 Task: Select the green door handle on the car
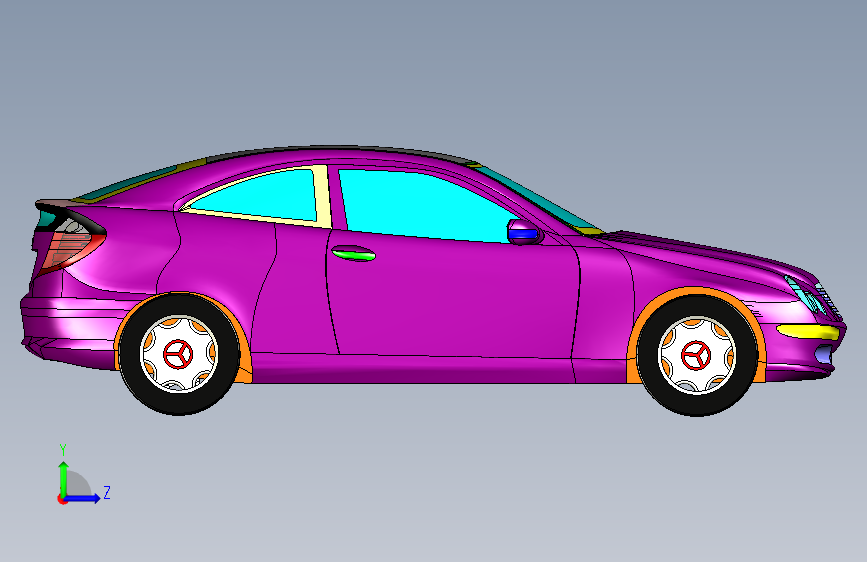[354, 254]
